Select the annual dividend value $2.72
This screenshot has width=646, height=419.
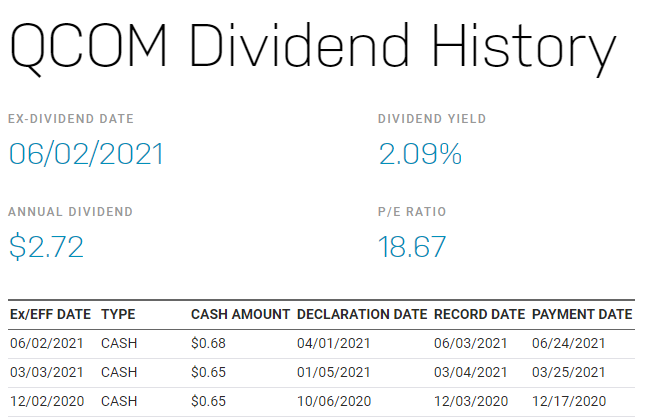[x=47, y=246]
